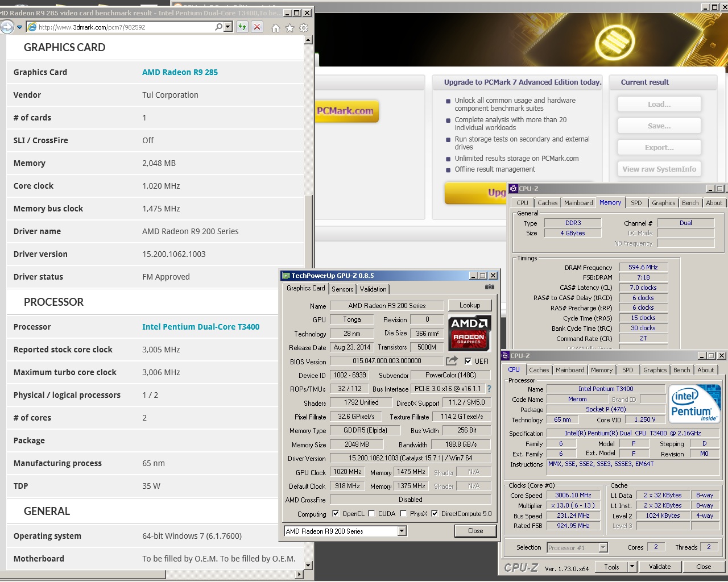Select Memory tab in lower CPU-Z window
The height and width of the screenshot is (582, 728).
[602, 370]
